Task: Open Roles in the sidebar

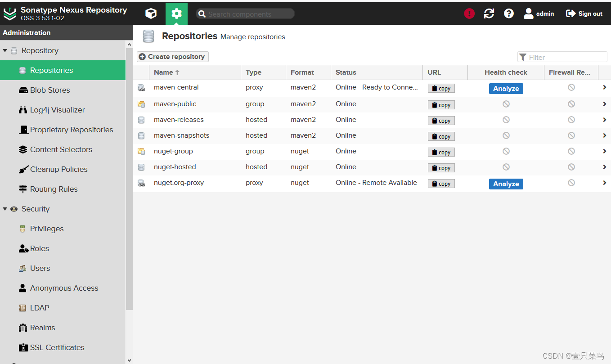Action: coord(63,248)
